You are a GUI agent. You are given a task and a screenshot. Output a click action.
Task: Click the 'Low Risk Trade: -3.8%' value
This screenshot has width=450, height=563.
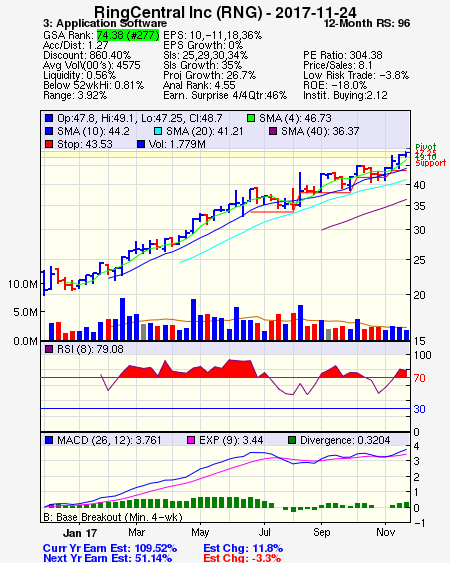click(356, 75)
